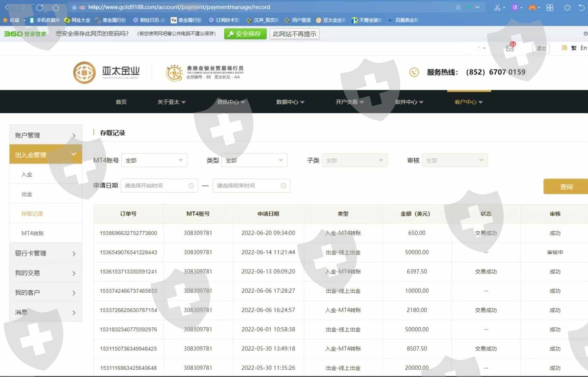Click the scissors screenshot tool icon
The image size is (588, 377).
[497, 7]
